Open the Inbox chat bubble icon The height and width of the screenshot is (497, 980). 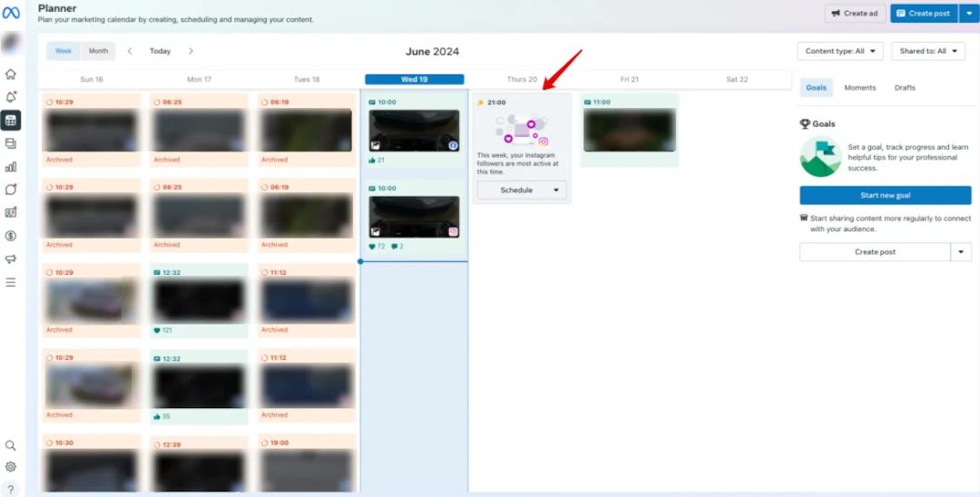point(11,190)
